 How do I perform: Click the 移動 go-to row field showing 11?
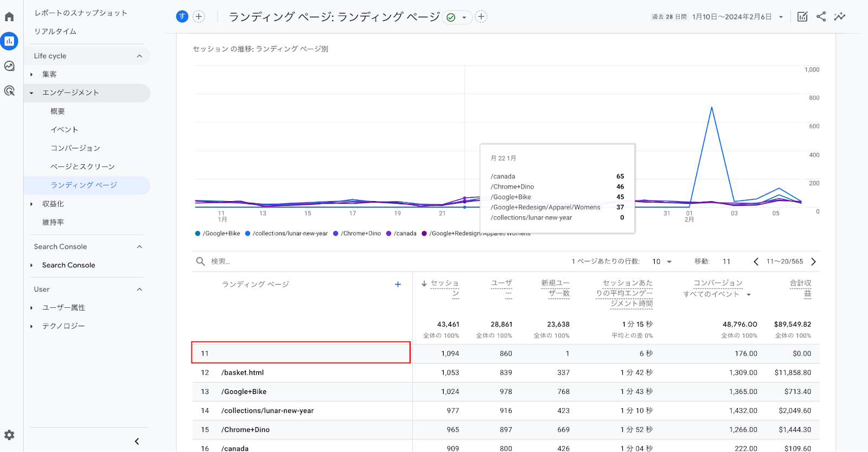[726, 261]
